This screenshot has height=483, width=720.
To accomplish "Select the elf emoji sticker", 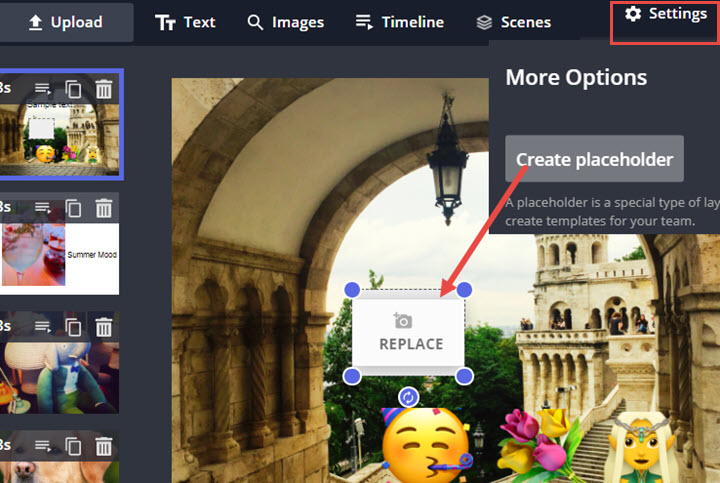I will coord(642,447).
